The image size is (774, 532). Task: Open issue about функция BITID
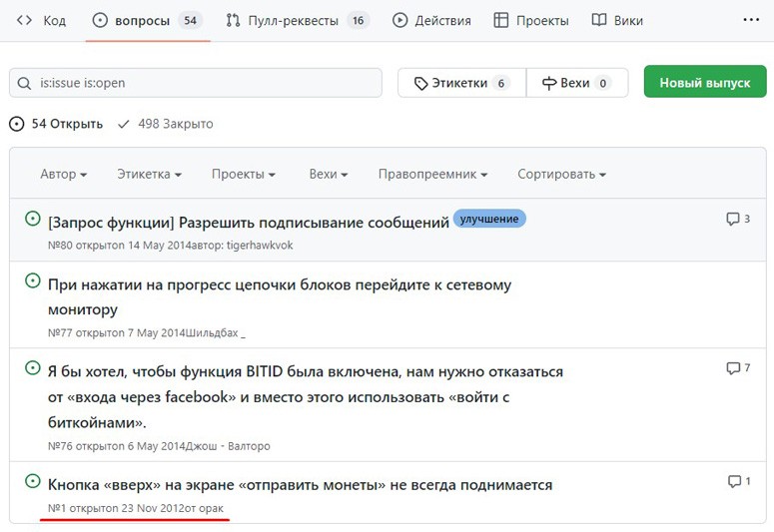click(306, 397)
